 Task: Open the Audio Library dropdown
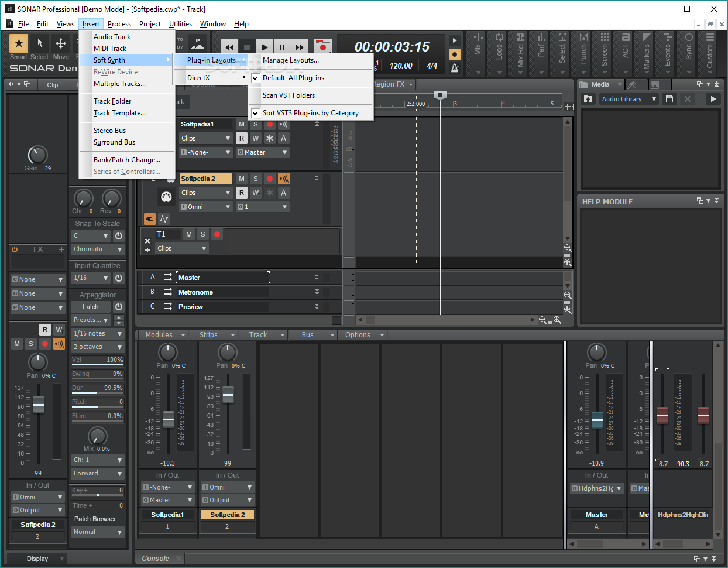(x=629, y=99)
